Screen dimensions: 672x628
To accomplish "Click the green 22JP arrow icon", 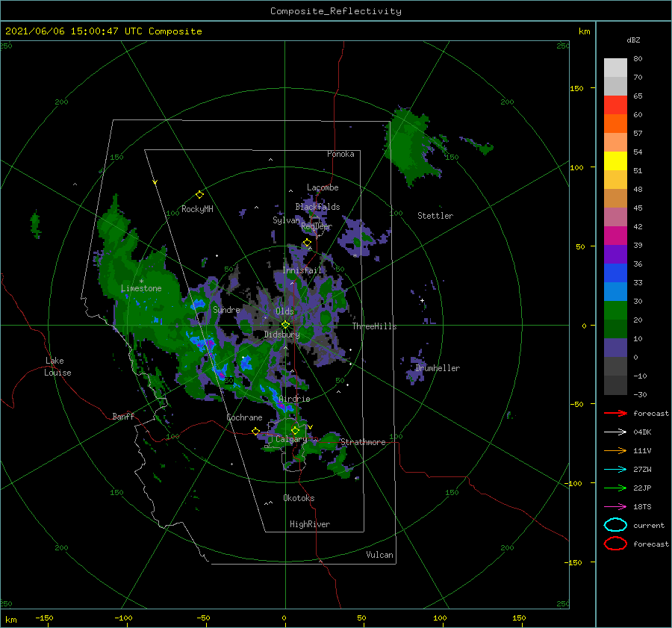I will click(615, 488).
